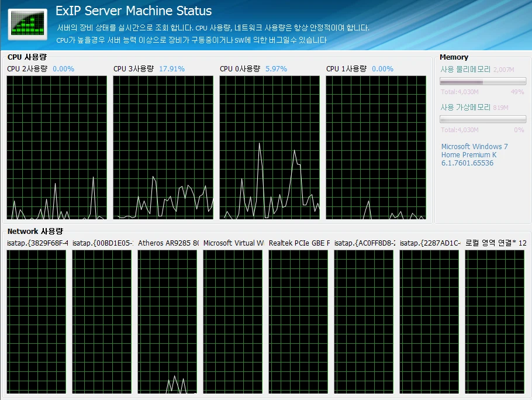The width and height of the screenshot is (532, 400).
Task: Click the CPU 1사용량 label
Action: [347, 69]
